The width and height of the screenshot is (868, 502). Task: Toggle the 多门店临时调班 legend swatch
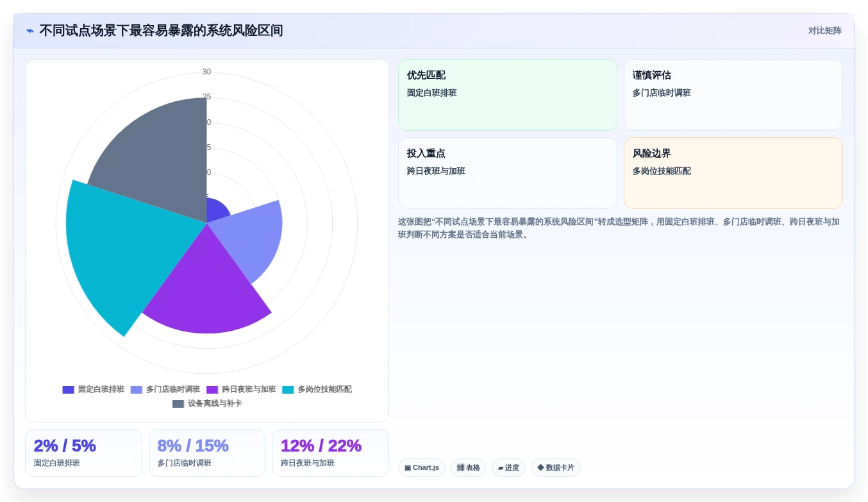(x=136, y=390)
